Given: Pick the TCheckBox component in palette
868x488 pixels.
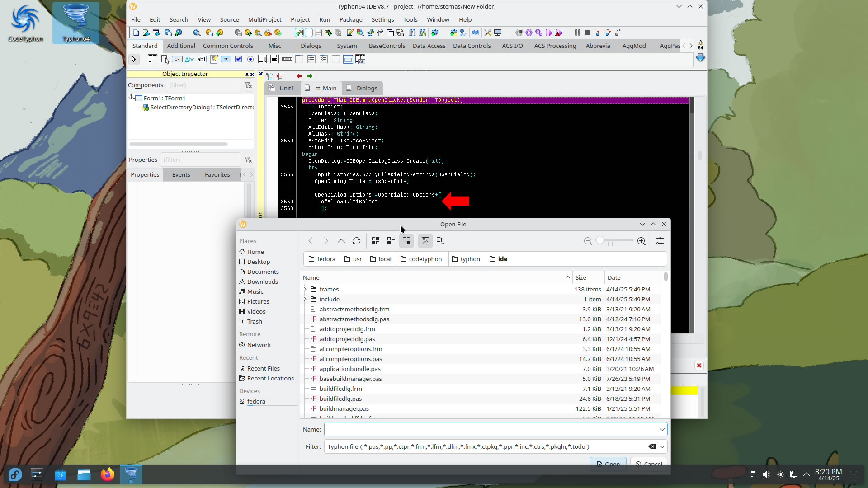Looking at the screenshot, I should 238,59.
